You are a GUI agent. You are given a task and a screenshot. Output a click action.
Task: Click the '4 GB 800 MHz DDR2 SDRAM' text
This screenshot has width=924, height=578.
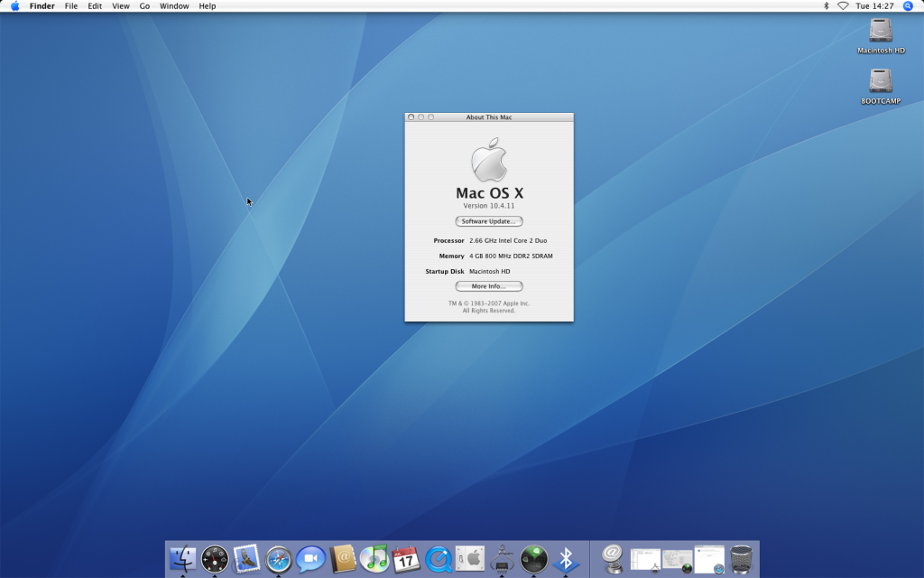[x=511, y=256]
